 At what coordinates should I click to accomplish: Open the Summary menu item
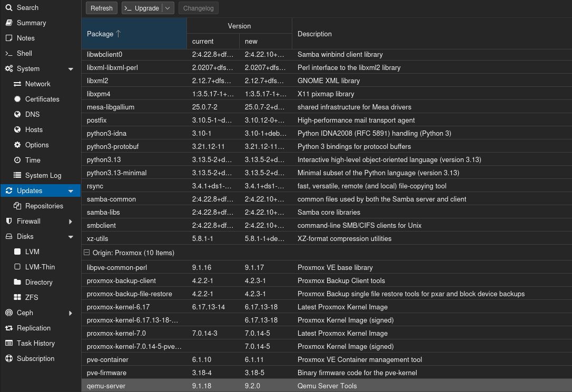pos(40,23)
